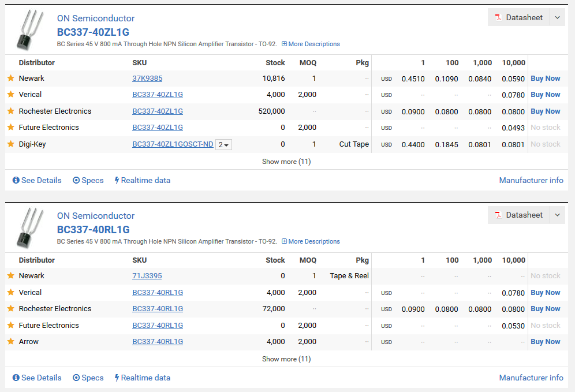This screenshot has height=392, width=575.
Task: Open Digi-Key SKU BC337-40ZL1GOSCT-ND
Action: pos(173,144)
